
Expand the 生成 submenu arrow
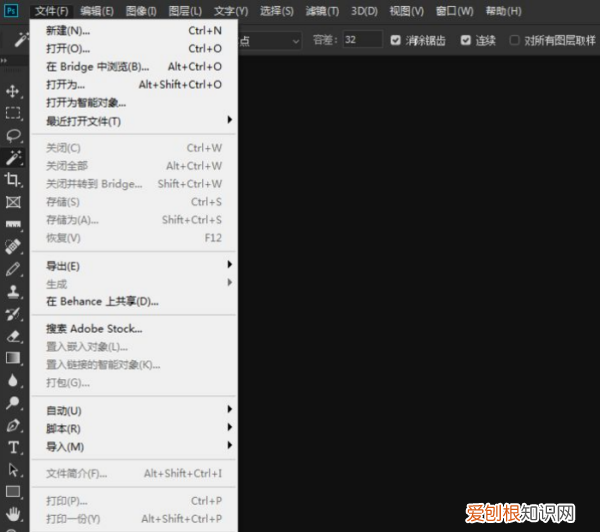(x=230, y=282)
